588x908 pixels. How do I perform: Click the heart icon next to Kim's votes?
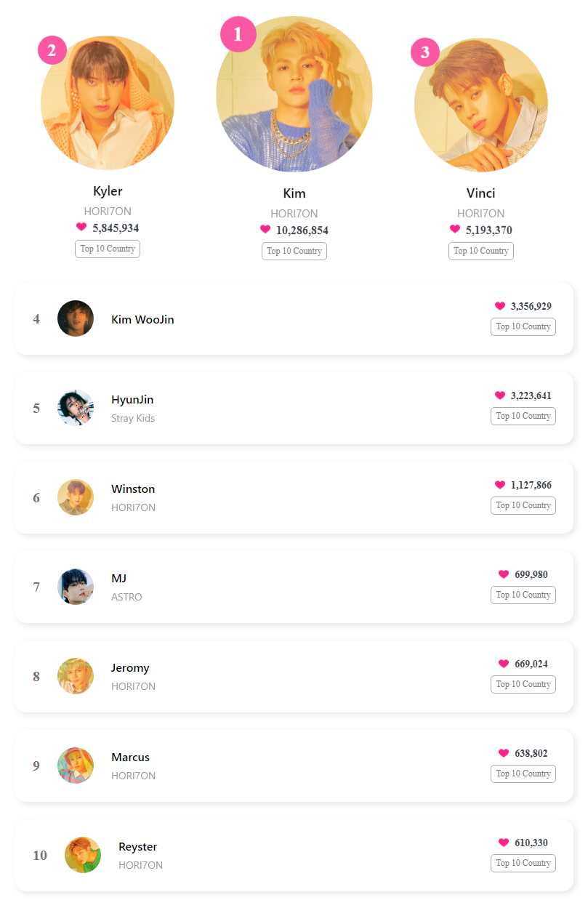click(265, 230)
